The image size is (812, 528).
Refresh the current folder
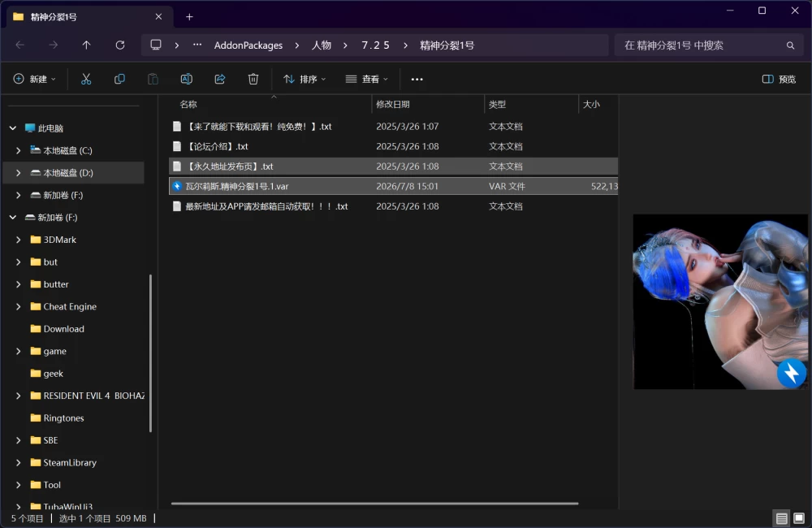coord(119,45)
